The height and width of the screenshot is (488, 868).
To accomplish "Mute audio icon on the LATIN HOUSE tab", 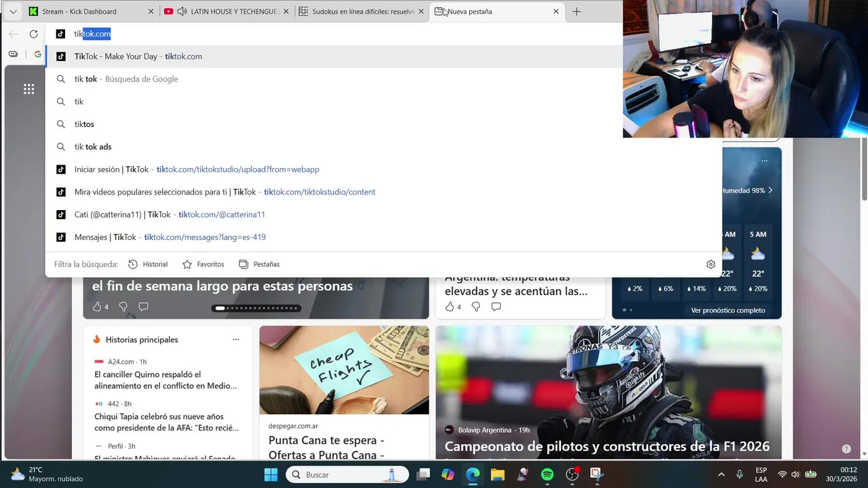I will click(182, 12).
